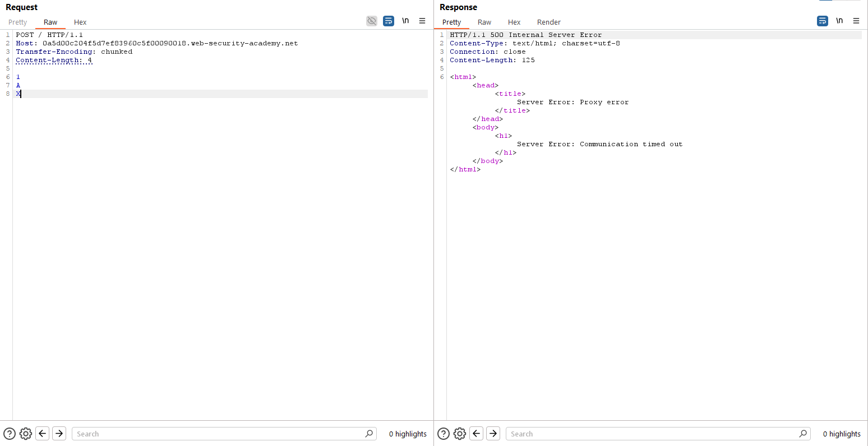Go to previous match in Request search
The image size is (868, 446).
point(43,434)
